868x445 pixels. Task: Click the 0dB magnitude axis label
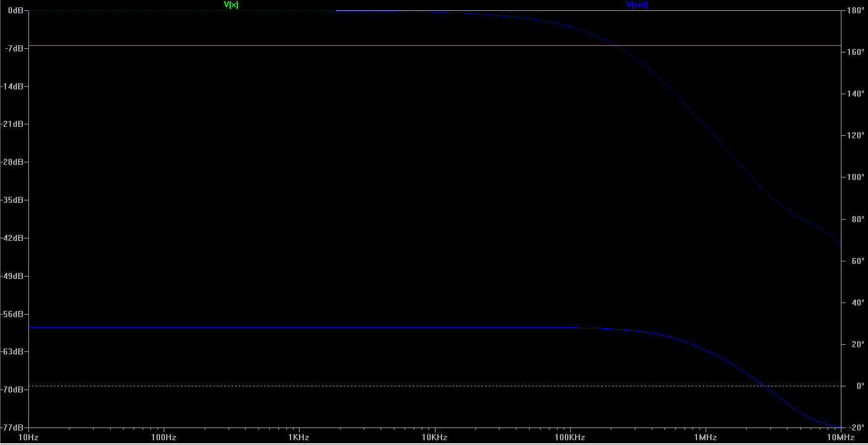16,11
